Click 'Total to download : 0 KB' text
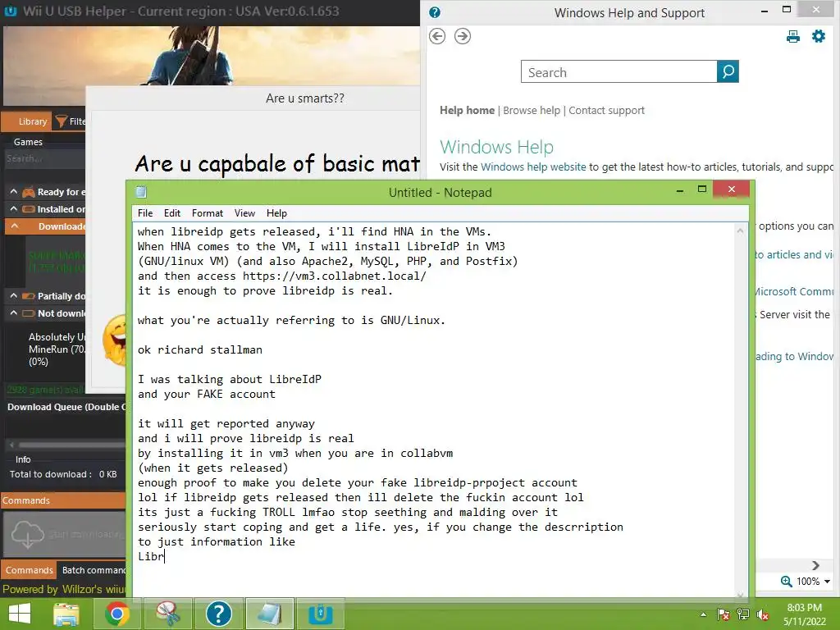 (63, 474)
